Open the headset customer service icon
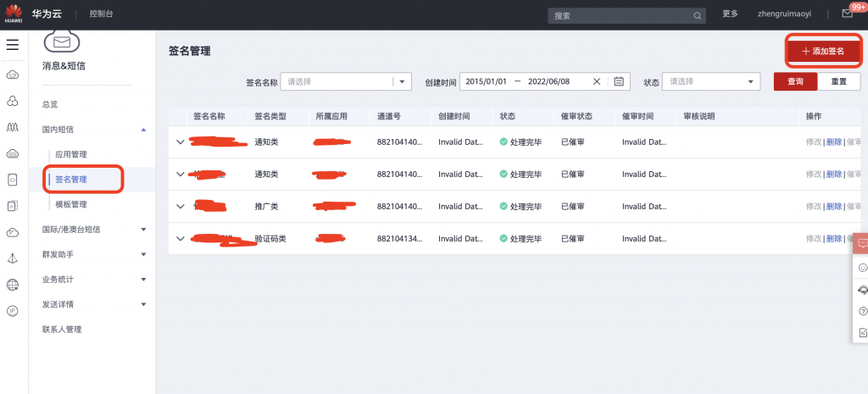The image size is (868, 394). [862, 290]
